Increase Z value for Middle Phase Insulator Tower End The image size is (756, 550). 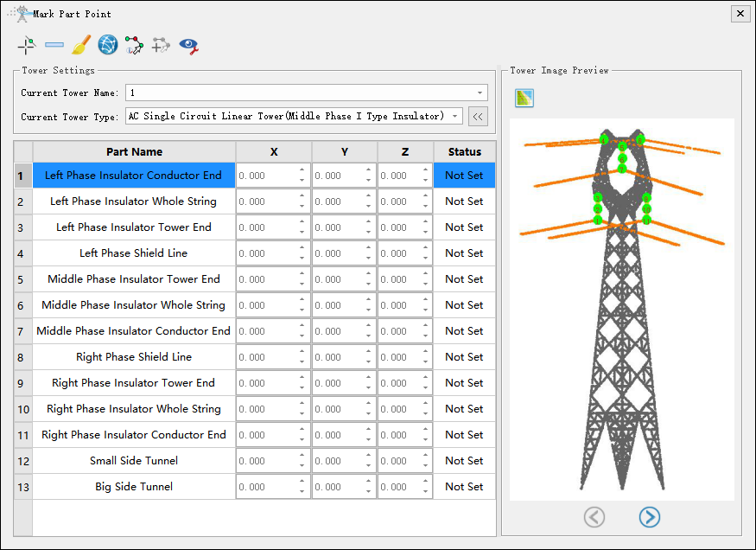[x=425, y=273]
